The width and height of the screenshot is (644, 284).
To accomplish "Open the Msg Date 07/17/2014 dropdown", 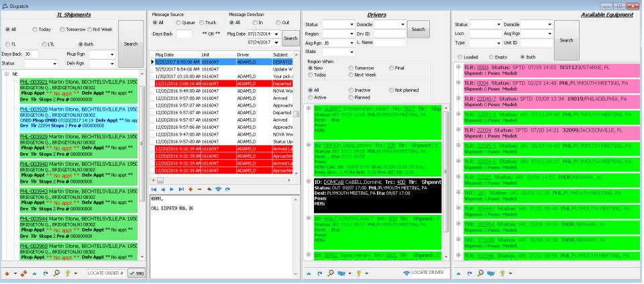I will point(278,34).
